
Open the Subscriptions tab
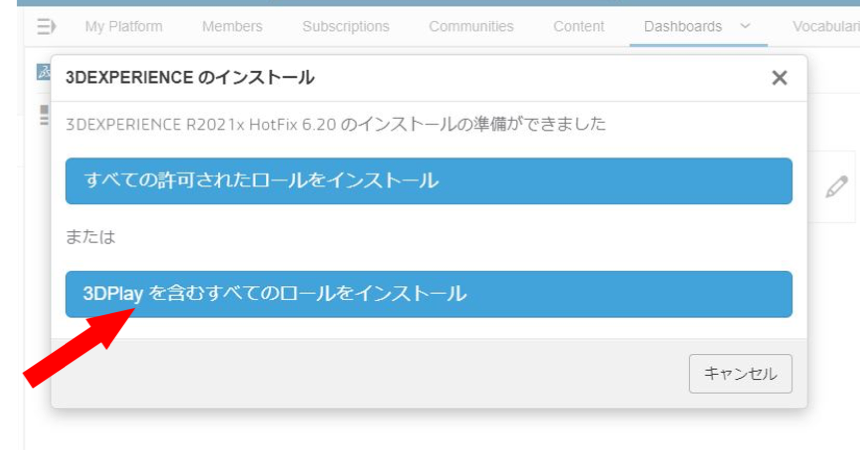coord(346,26)
